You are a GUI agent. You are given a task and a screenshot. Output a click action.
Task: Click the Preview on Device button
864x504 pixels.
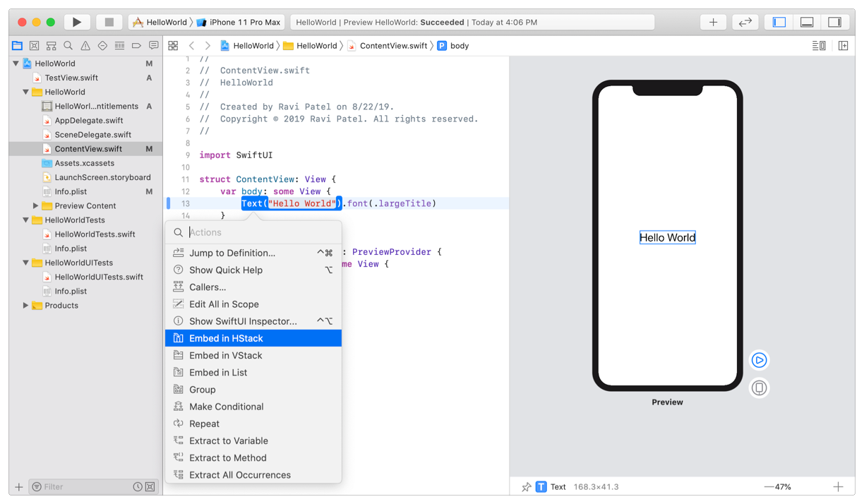click(x=759, y=388)
